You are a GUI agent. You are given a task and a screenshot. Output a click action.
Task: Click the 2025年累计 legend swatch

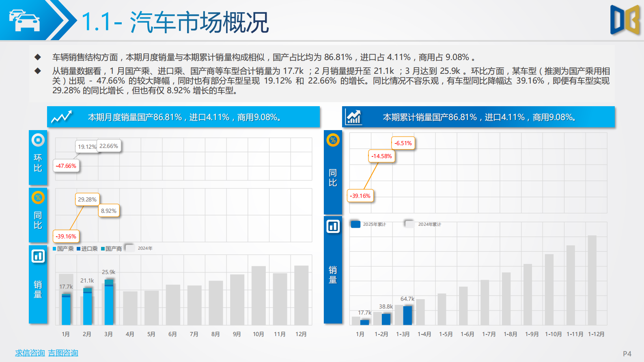355,224
